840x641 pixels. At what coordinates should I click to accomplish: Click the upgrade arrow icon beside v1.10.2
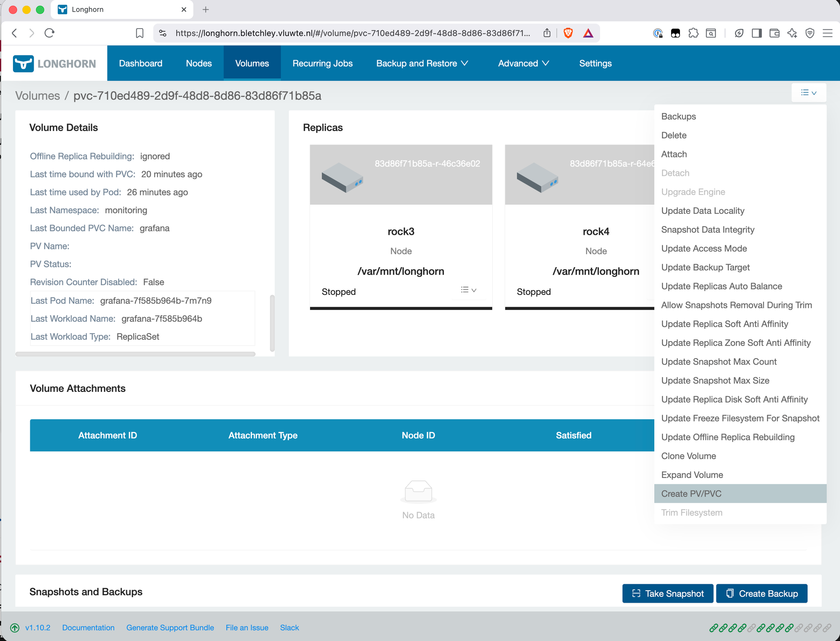point(15,628)
